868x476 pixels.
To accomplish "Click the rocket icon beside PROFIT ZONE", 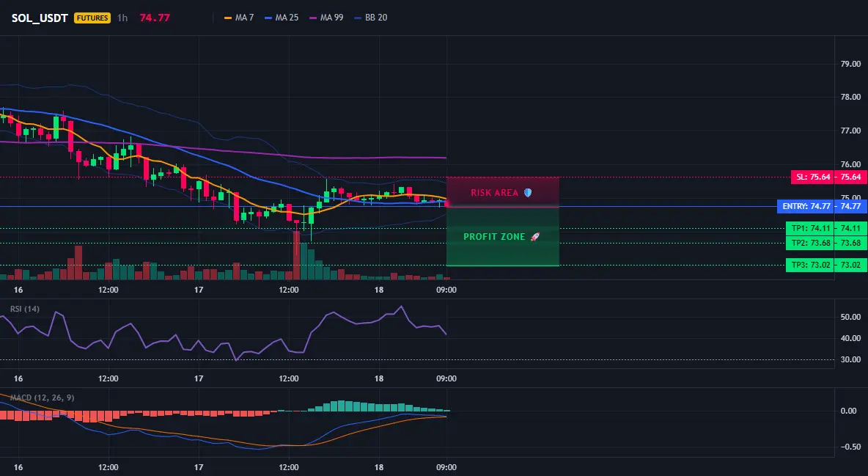I will tap(535, 237).
